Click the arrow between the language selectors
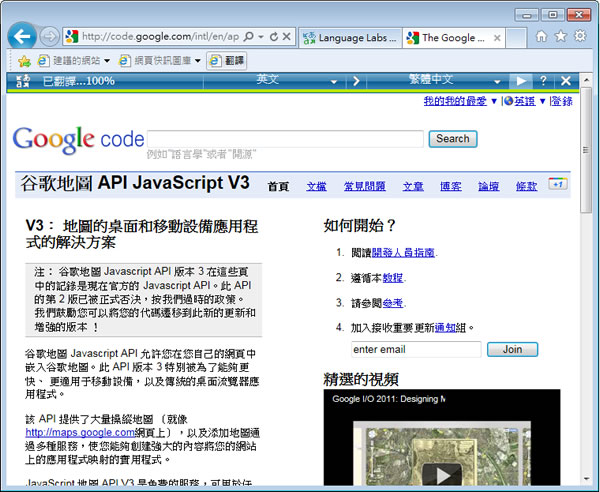 tap(356, 81)
